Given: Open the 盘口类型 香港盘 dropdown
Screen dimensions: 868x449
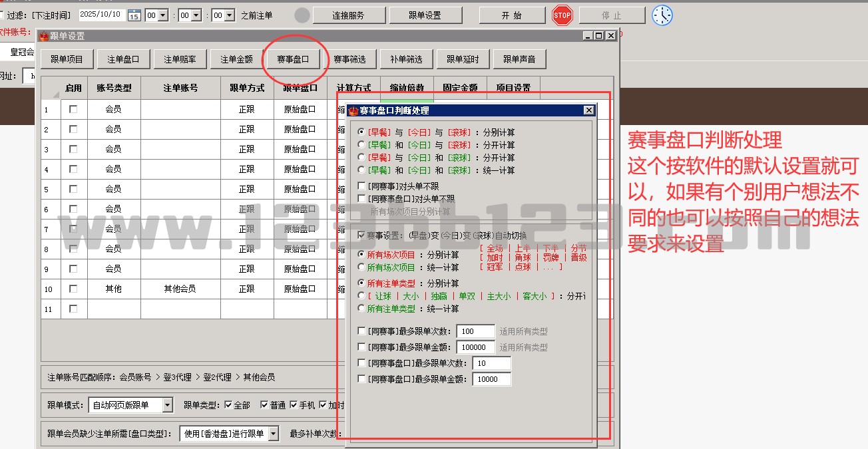Looking at the screenshot, I should (x=273, y=434).
